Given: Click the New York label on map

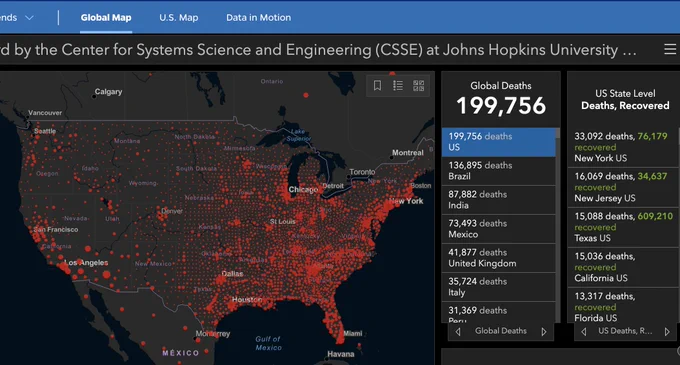Looking at the screenshot, I should 406,201.
